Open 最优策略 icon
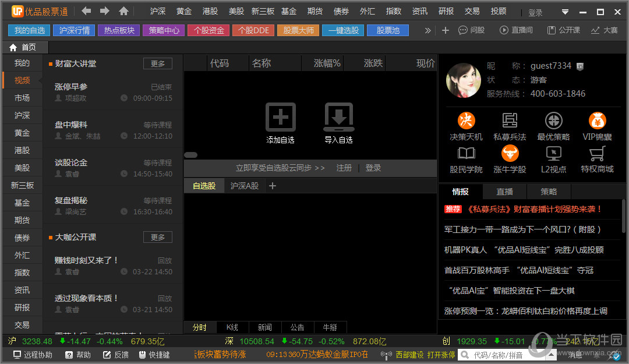 point(554,121)
